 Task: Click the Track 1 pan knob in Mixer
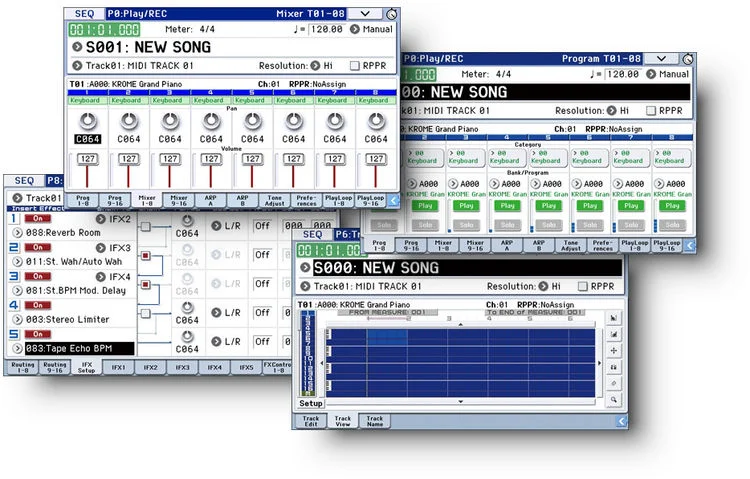(x=88, y=121)
